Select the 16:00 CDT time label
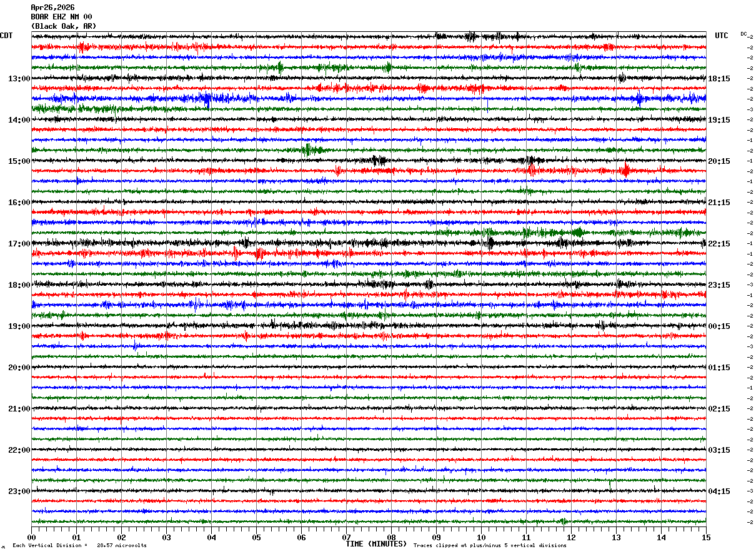 pos(19,203)
